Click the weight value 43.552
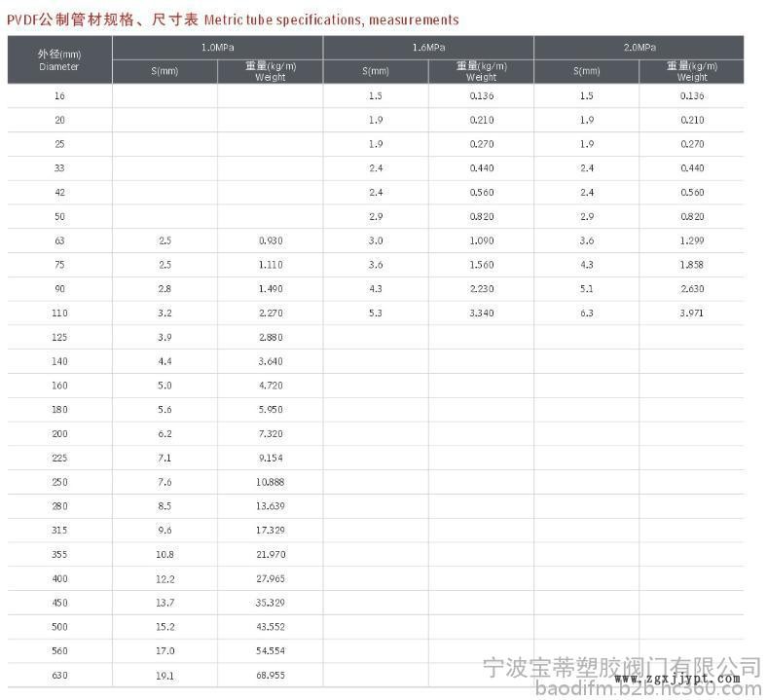The height and width of the screenshot is (700, 767). [x=270, y=626]
